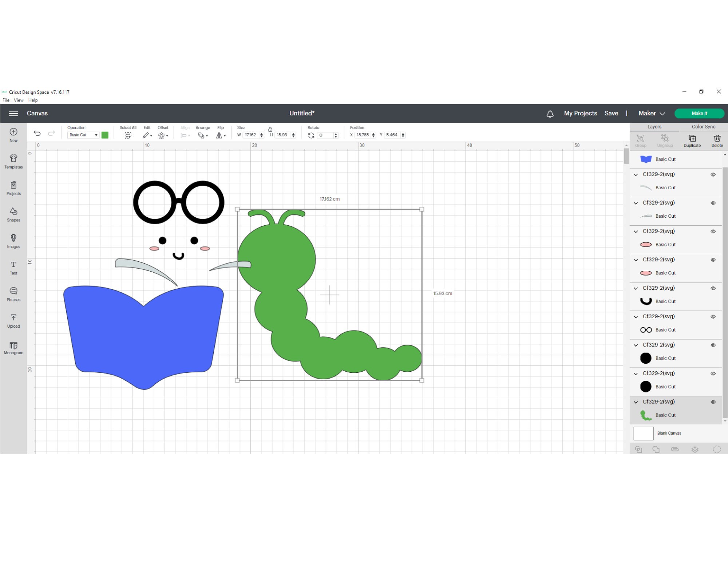728x585 pixels.
Task: Click the Align tool
Action: [x=185, y=133]
